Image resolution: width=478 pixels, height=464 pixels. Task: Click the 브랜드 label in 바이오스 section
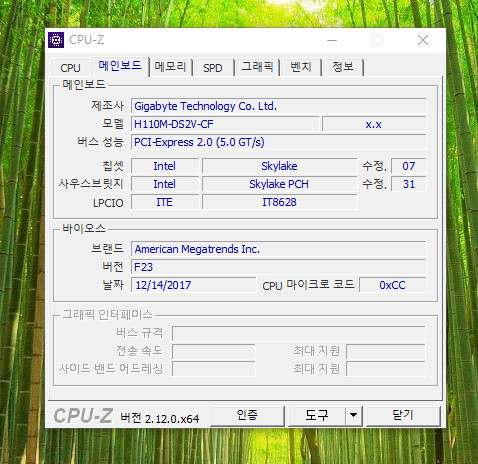107,248
